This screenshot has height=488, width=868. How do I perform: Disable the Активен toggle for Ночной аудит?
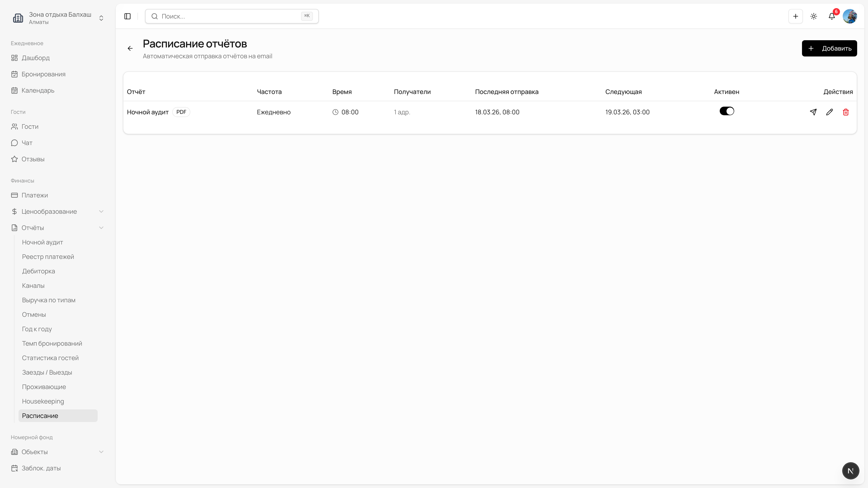(x=726, y=111)
